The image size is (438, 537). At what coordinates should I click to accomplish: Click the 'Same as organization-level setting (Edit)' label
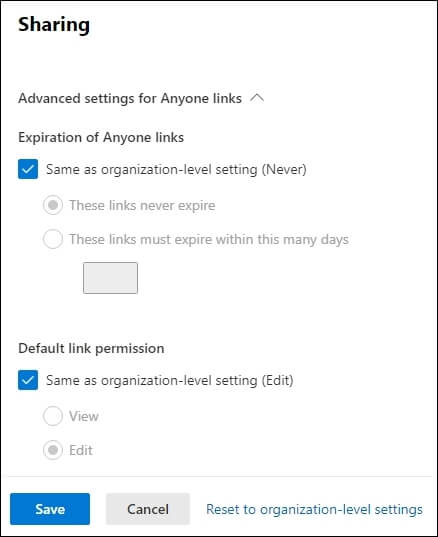coord(170,380)
